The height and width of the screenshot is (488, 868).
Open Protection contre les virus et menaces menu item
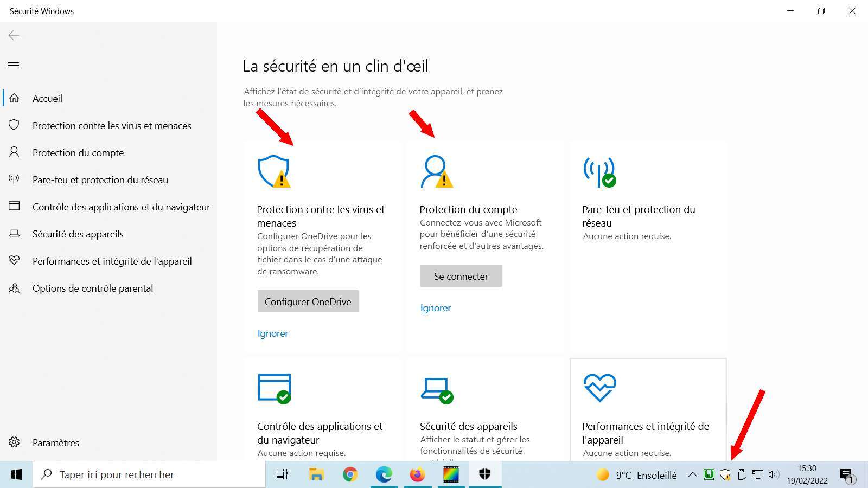[x=112, y=125]
